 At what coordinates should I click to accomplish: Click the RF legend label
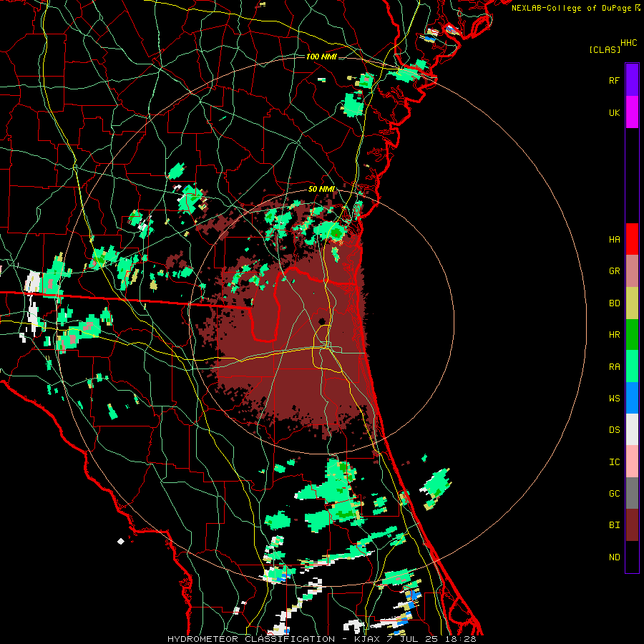click(614, 81)
